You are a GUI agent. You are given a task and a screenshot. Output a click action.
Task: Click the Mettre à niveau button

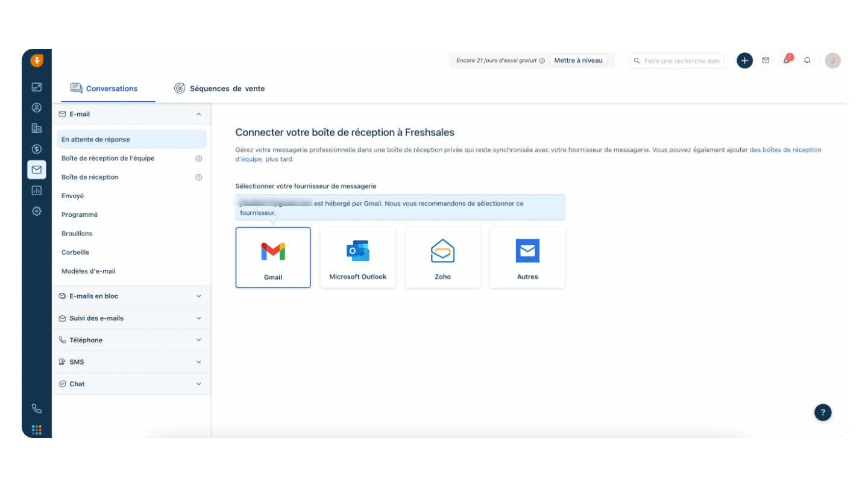[578, 60]
